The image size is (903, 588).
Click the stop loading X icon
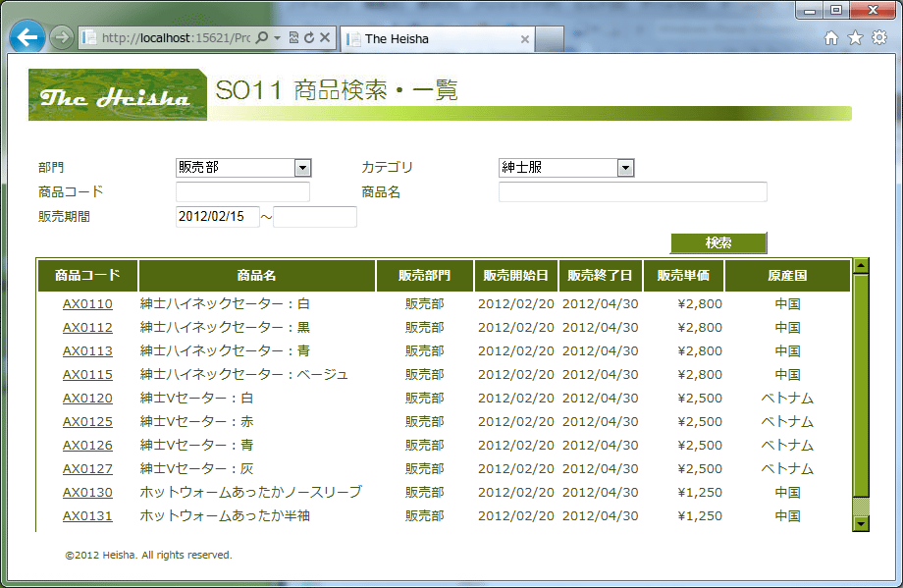[x=325, y=38]
